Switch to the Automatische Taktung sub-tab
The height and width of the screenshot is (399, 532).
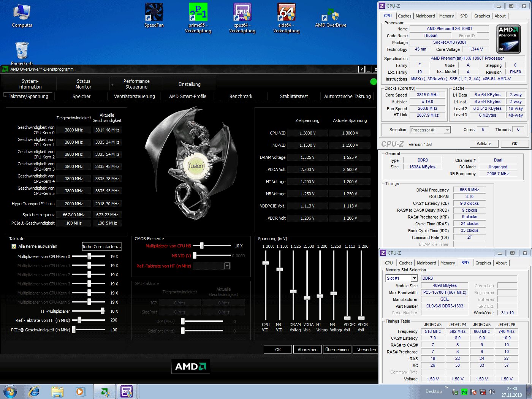point(348,97)
